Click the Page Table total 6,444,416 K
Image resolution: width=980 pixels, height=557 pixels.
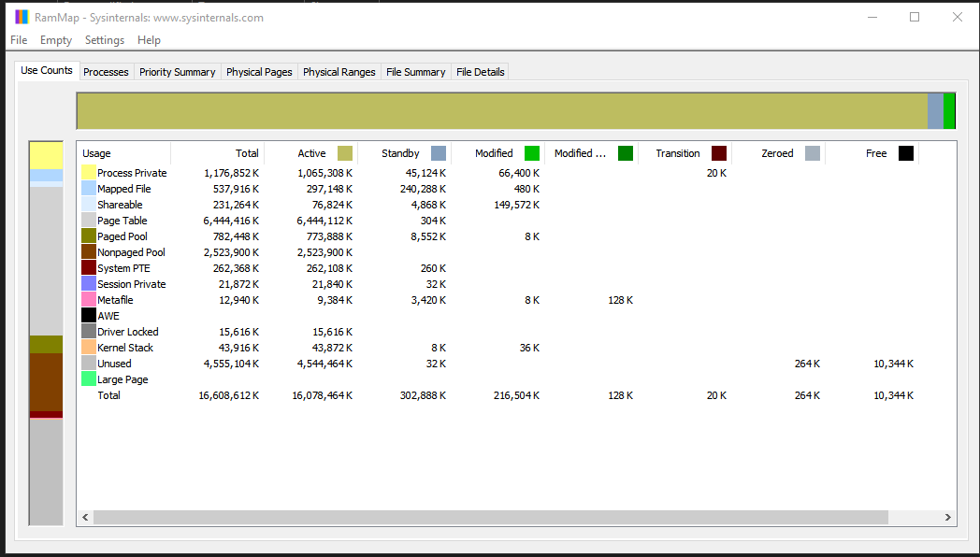[231, 221]
